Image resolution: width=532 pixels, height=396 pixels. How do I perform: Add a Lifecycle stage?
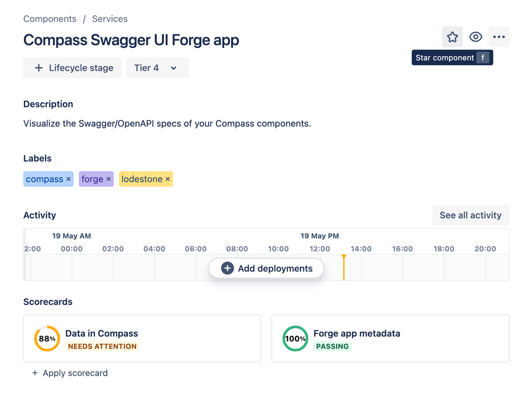pyautogui.click(x=72, y=68)
